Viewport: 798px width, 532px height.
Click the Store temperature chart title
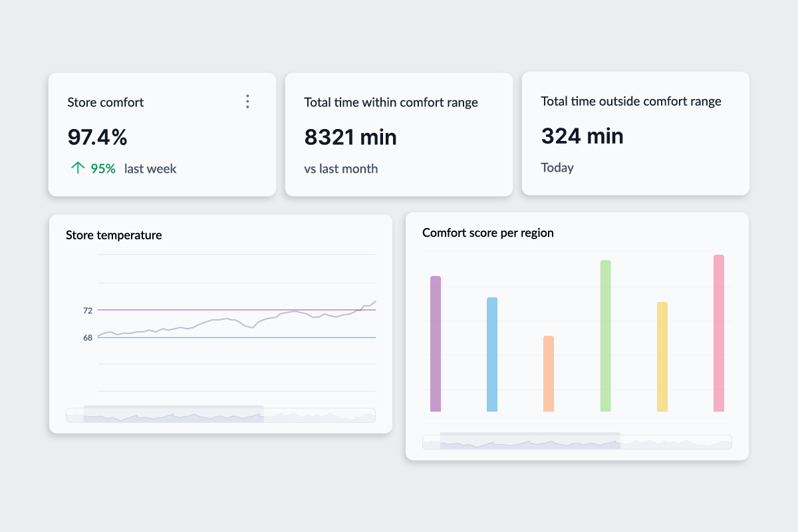pyautogui.click(x=114, y=235)
